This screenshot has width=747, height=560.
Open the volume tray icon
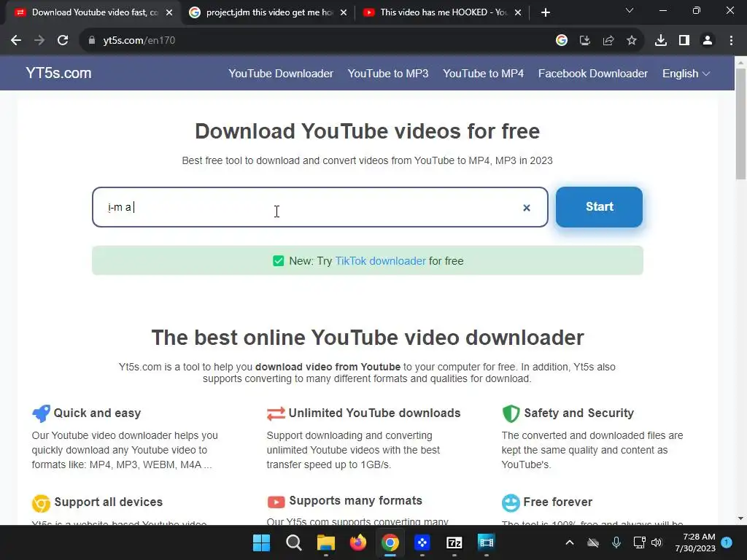657,542
